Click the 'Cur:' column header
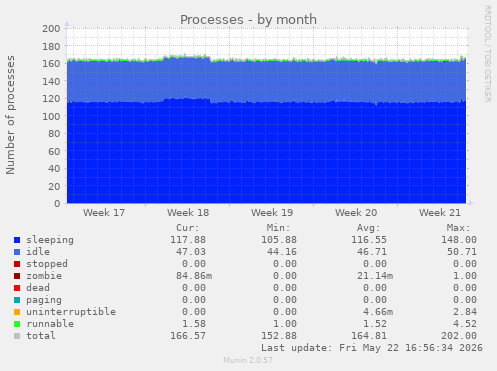Viewport: 497px width, 371px height. (188, 228)
